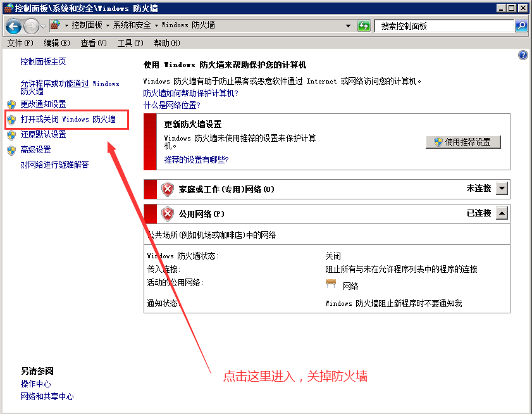Click shield icon on 使用推荐设置 button

pos(438,142)
